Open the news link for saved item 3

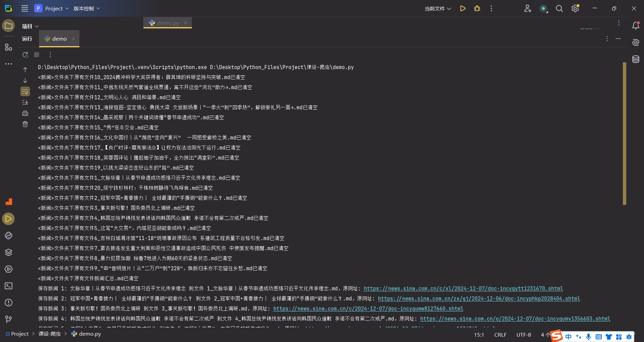(368, 308)
